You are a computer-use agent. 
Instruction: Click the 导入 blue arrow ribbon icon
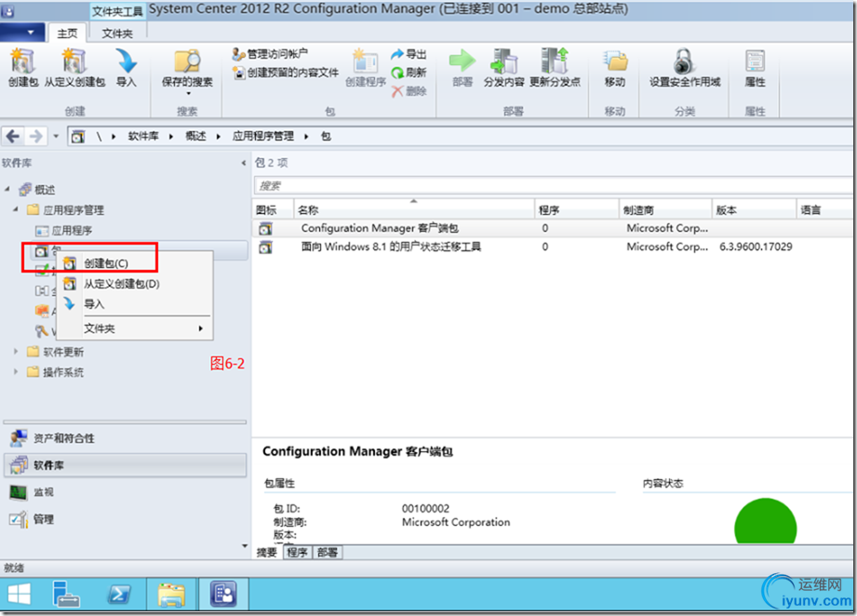pos(127,60)
